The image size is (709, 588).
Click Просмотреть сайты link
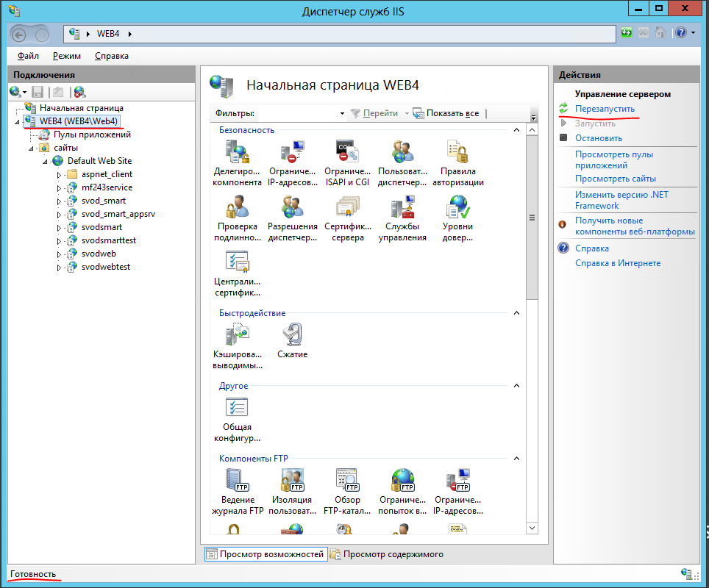pos(616,179)
